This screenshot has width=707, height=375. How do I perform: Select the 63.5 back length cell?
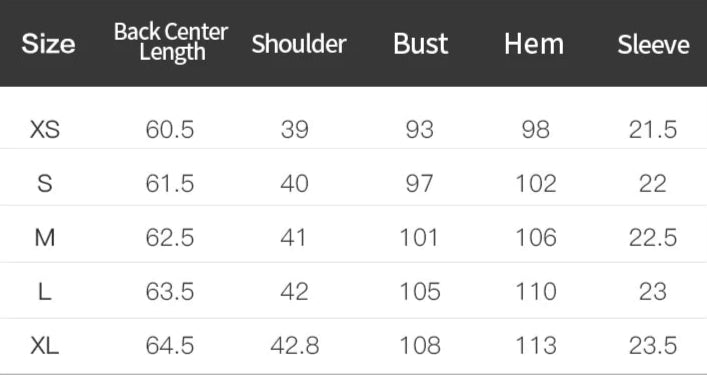click(170, 292)
